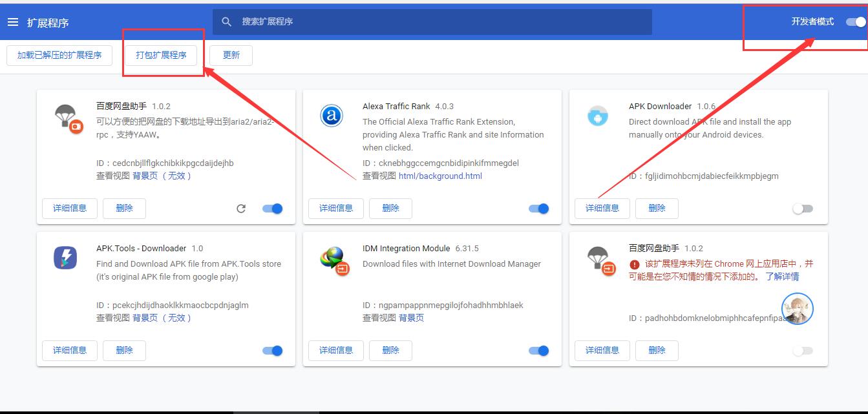Click 加载已解压的扩展程序 button
Image resolution: width=868 pixels, height=414 pixels.
59,55
